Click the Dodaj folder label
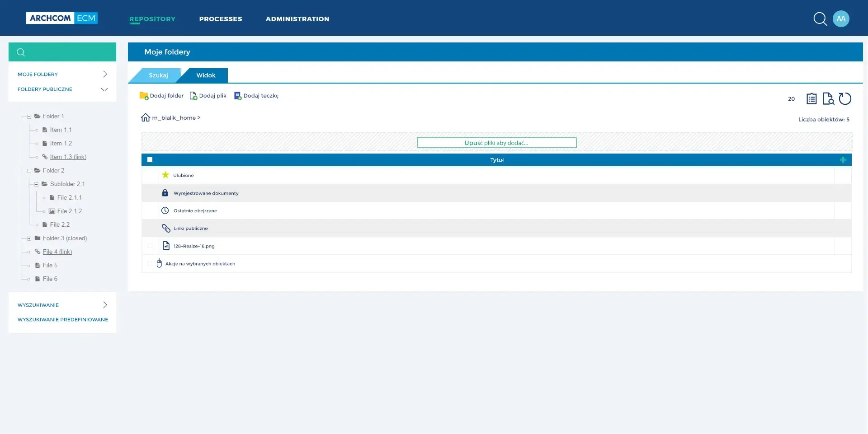Viewport: 868px width, 434px height. pos(167,96)
